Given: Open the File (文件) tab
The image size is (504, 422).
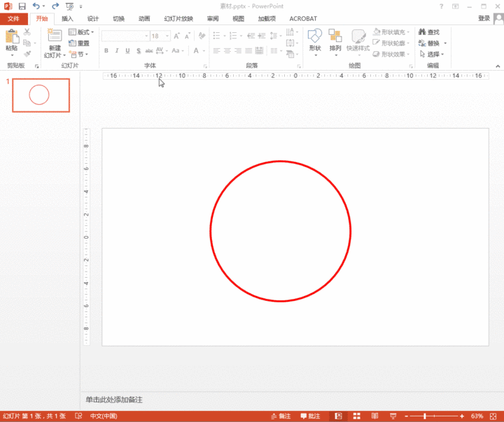Looking at the screenshot, I should [13, 19].
